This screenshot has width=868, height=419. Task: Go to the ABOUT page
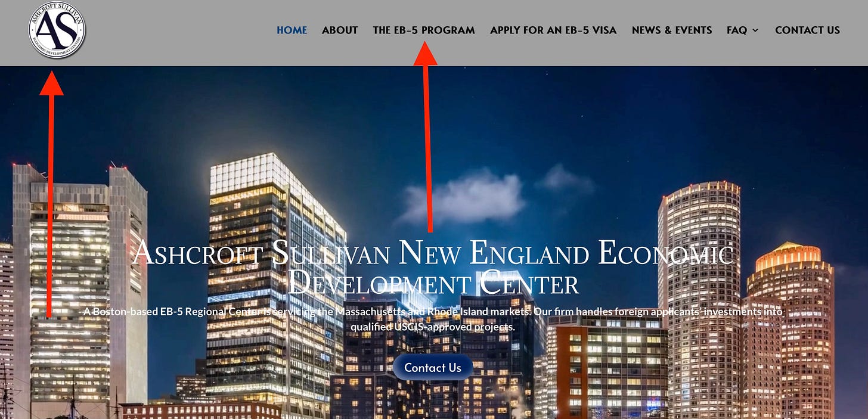click(340, 30)
